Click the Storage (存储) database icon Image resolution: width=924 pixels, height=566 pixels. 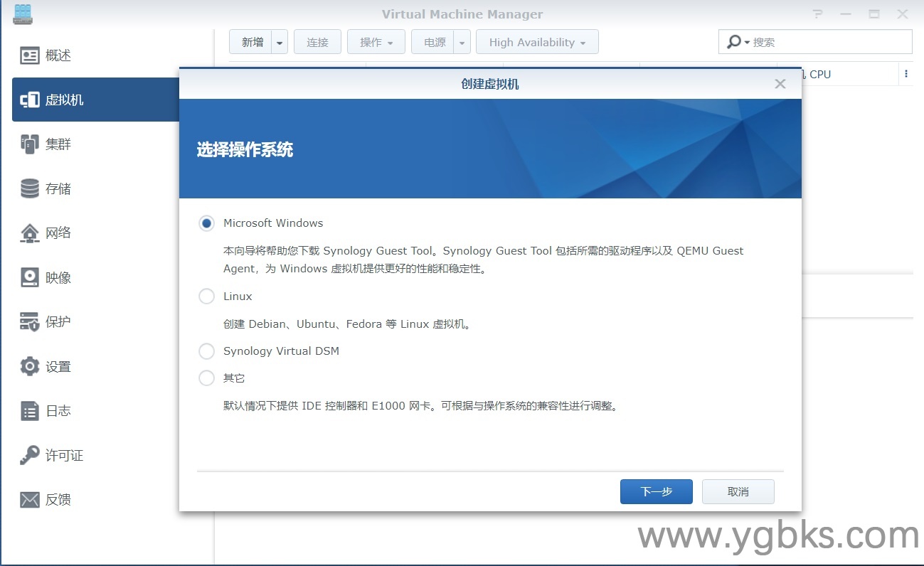[30, 188]
